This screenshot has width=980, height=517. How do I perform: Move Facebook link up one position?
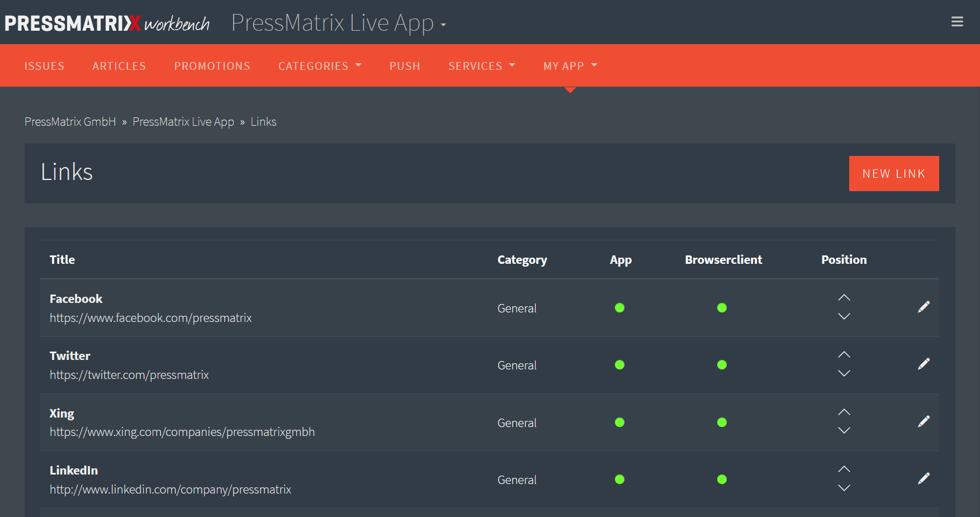click(x=844, y=298)
